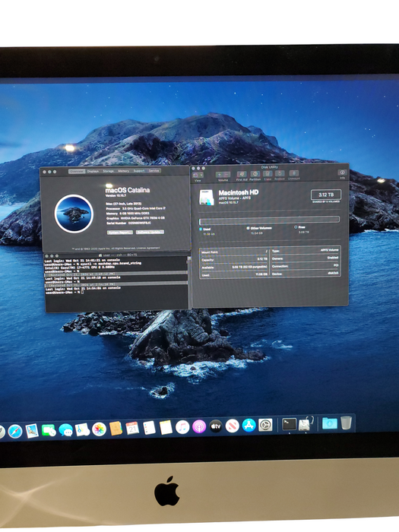Click the Available row in Disk Utility
The height and width of the screenshot is (532, 399).
234,268
